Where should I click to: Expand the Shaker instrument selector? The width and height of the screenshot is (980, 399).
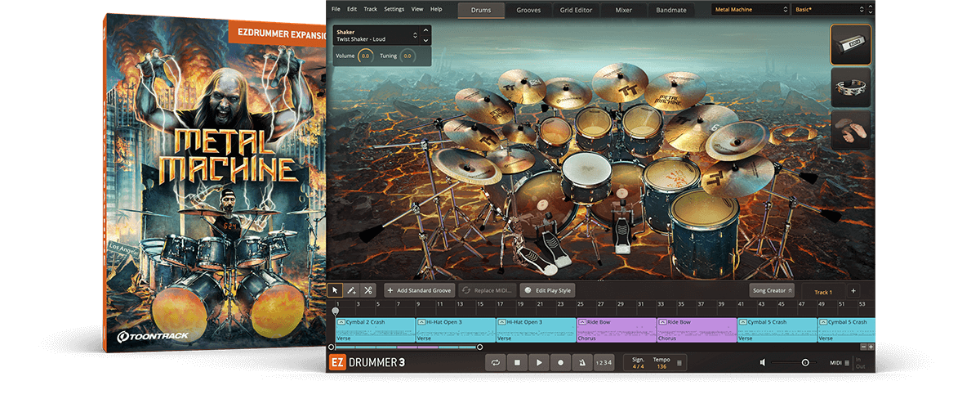tap(415, 35)
